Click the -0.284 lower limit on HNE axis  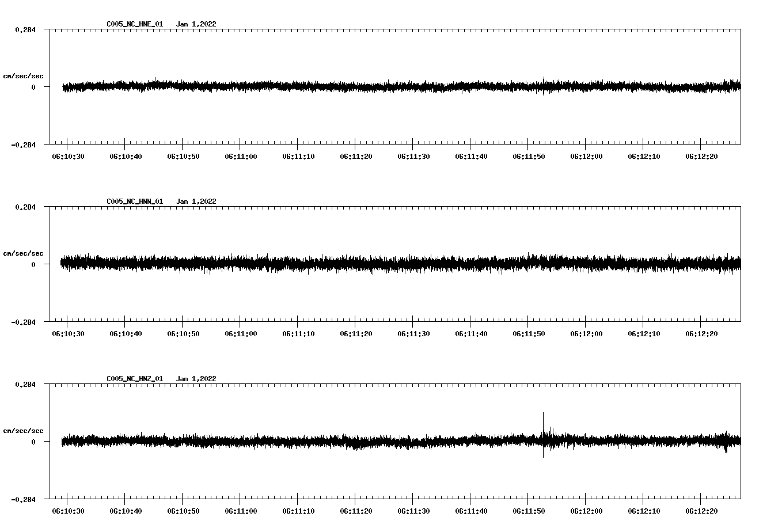click(x=23, y=145)
